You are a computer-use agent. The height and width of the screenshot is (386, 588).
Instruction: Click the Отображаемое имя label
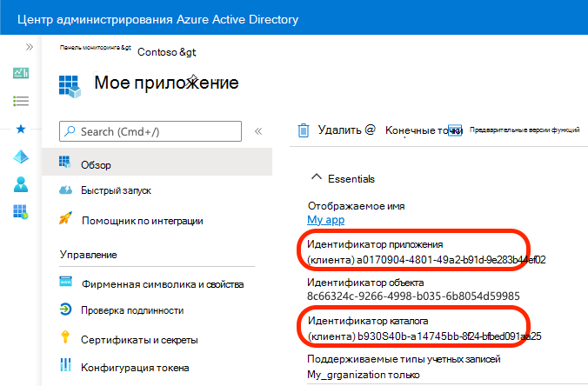click(x=357, y=206)
